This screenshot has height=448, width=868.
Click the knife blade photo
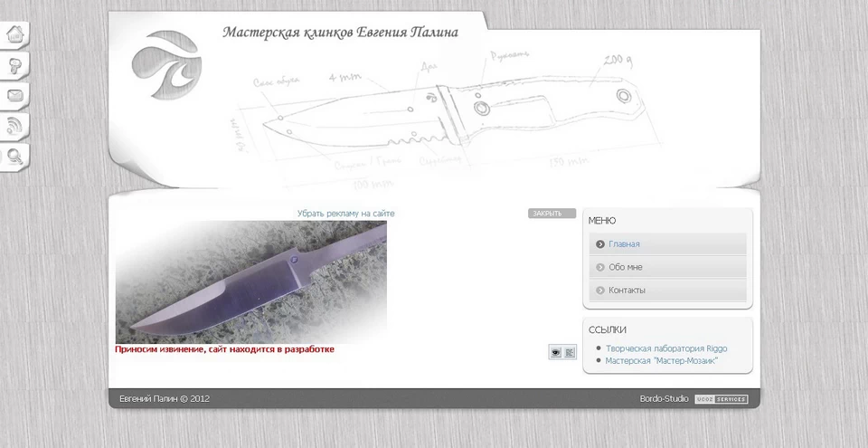point(251,281)
